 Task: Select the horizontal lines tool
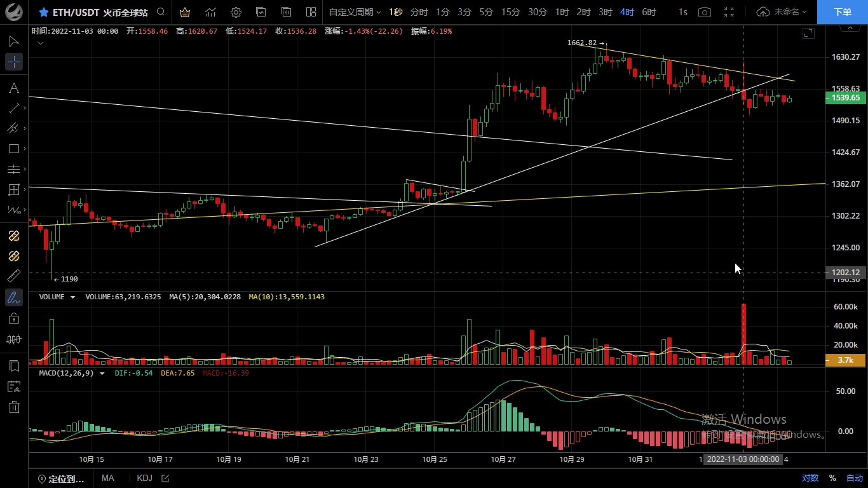(x=13, y=169)
